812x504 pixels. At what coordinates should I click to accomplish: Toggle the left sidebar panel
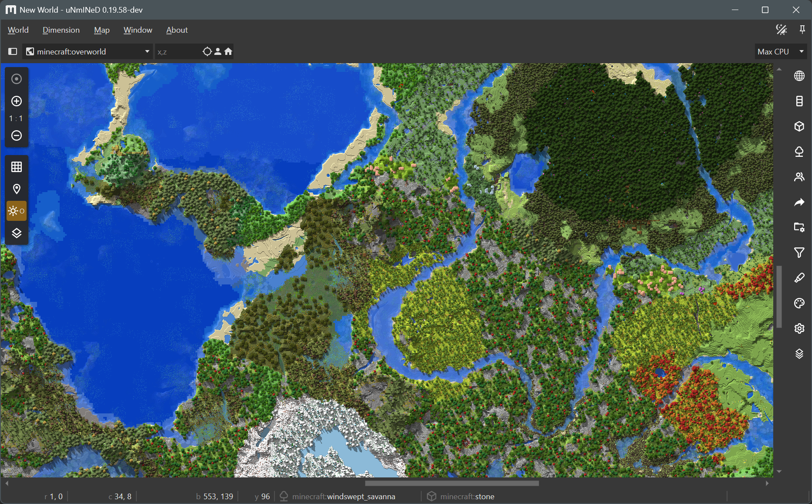[x=13, y=51]
